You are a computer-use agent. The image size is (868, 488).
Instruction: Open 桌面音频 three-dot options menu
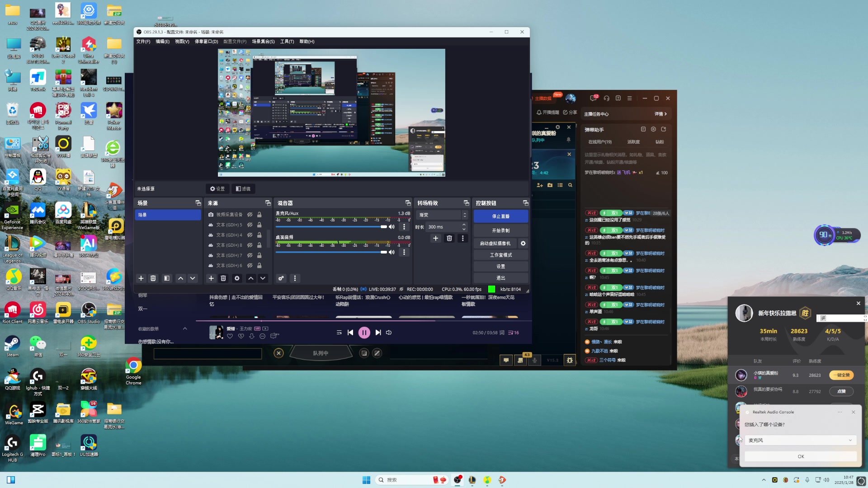click(404, 252)
